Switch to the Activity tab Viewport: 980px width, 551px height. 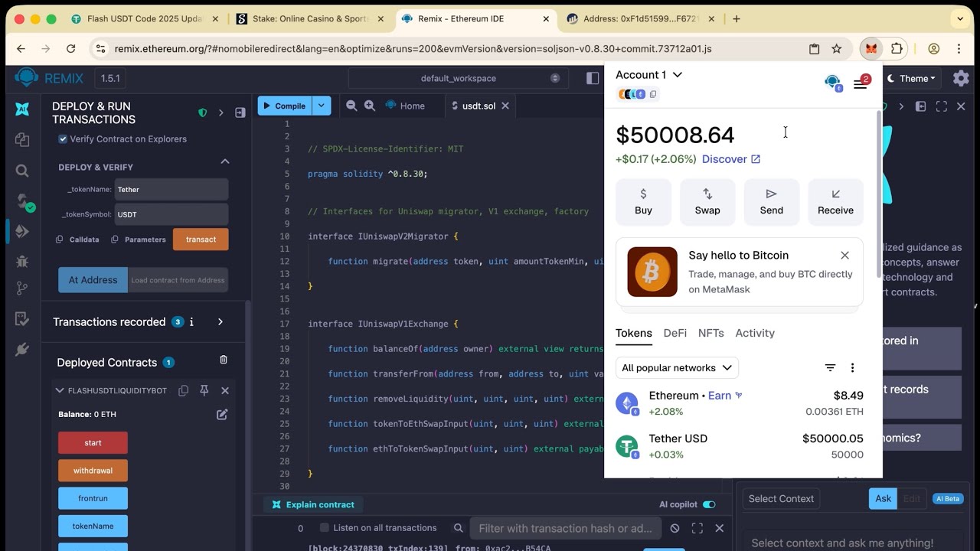pos(755,333)
